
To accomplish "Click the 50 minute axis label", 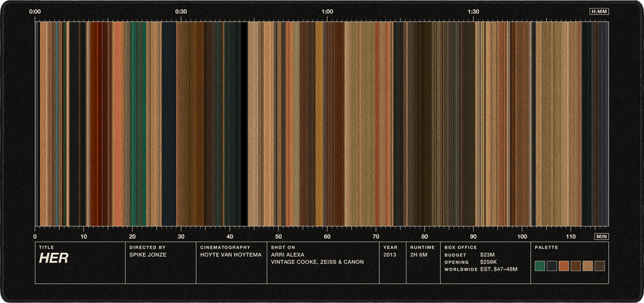I will point(278,237).
